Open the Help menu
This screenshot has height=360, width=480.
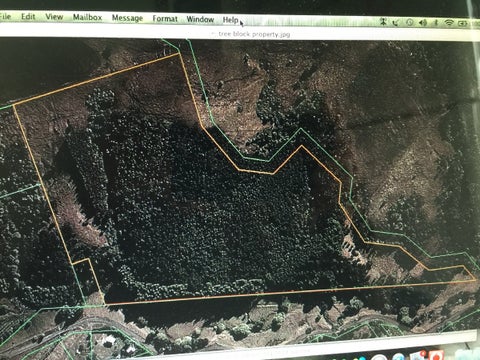[x=230, y=20]
